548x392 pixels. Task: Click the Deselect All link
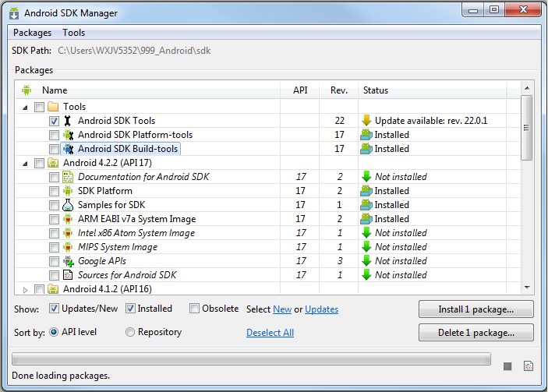coord(270,333)
